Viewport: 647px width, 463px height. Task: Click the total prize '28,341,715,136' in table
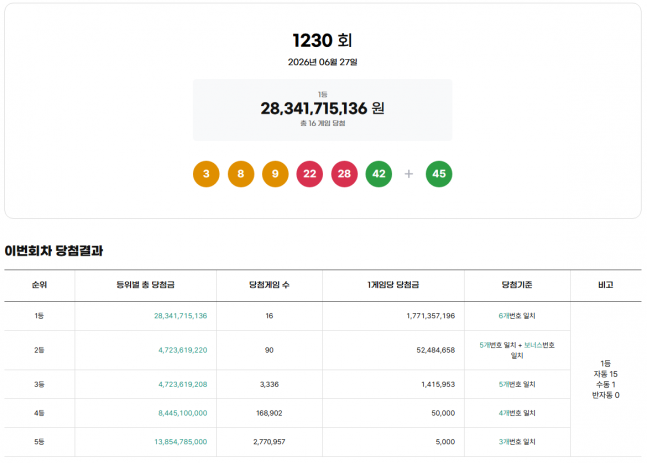(x=181, y=316)
